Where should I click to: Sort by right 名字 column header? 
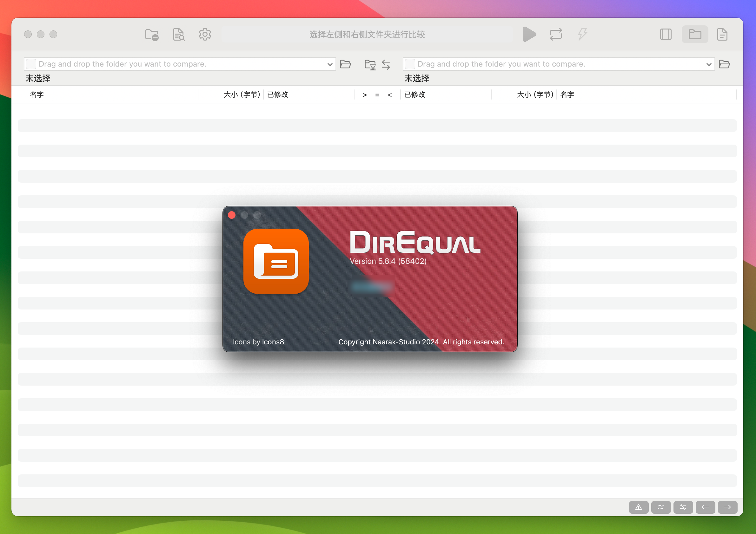[567, 94]
